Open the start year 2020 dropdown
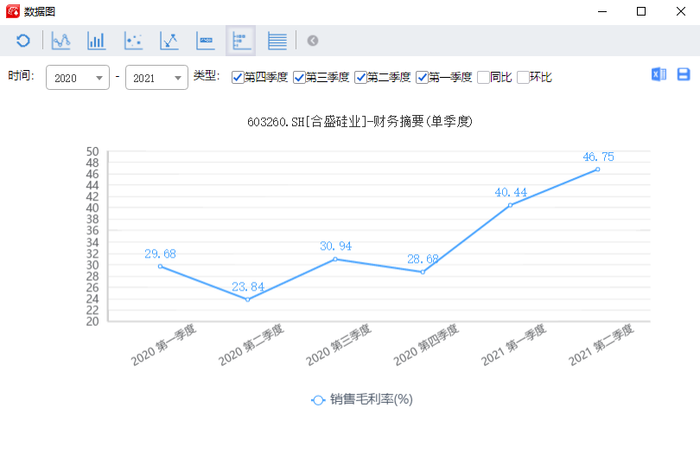700x459 pixels. tap(78, 78)
